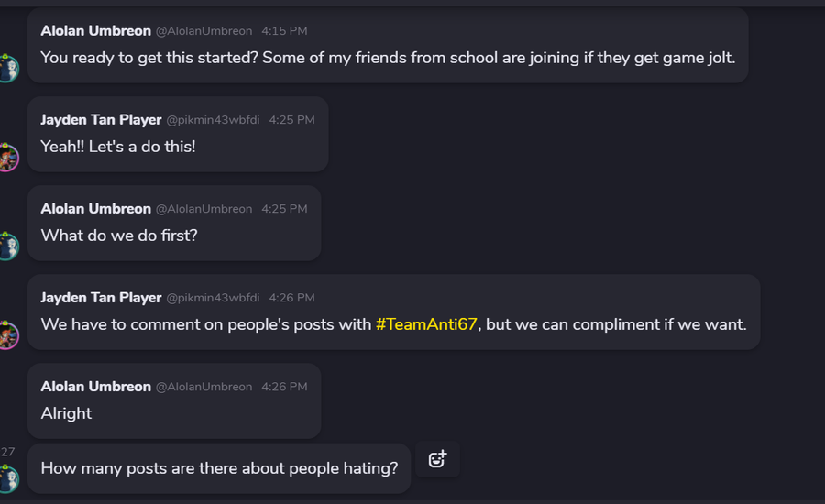Click the @pikmin43wbfdi handle on the 4:26 PM message

[213, 298]
